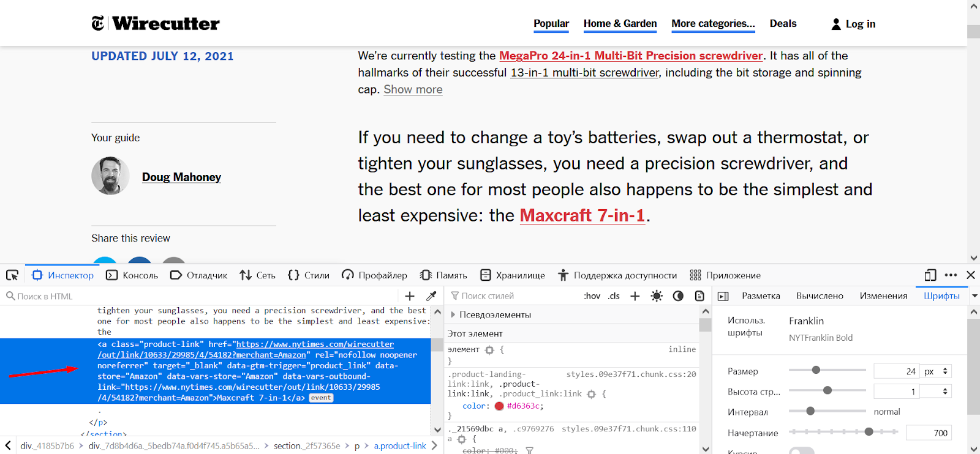Open the Инспектор tab

pos(63,275)
